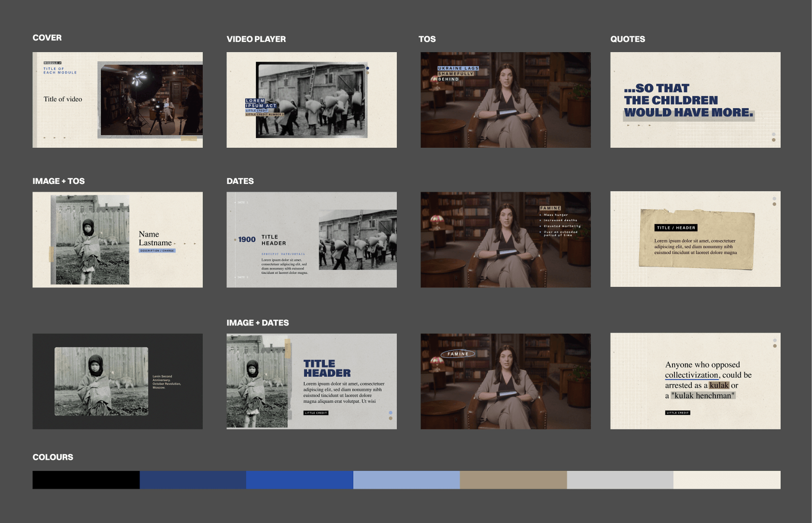The width and height of the screenshot is (812, 523).
Task: Click the 1900 dot on the timeline
Action: pyautogui.click(x=235, y=240)
